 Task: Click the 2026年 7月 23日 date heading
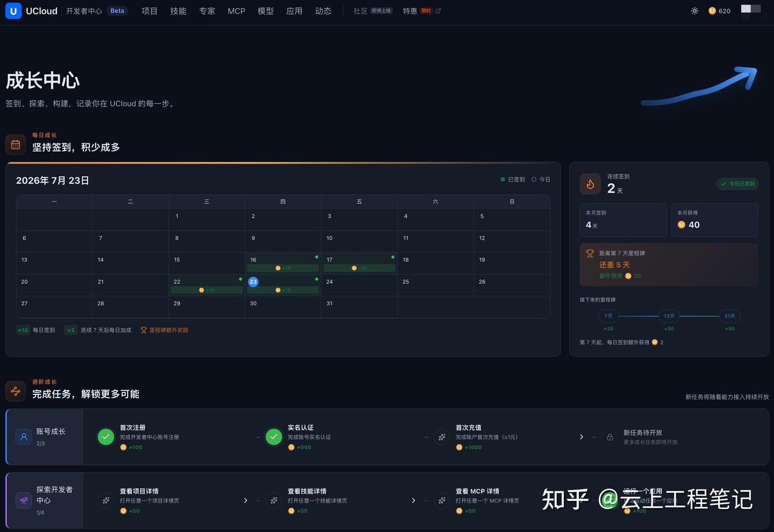click(x=53, y=181)
